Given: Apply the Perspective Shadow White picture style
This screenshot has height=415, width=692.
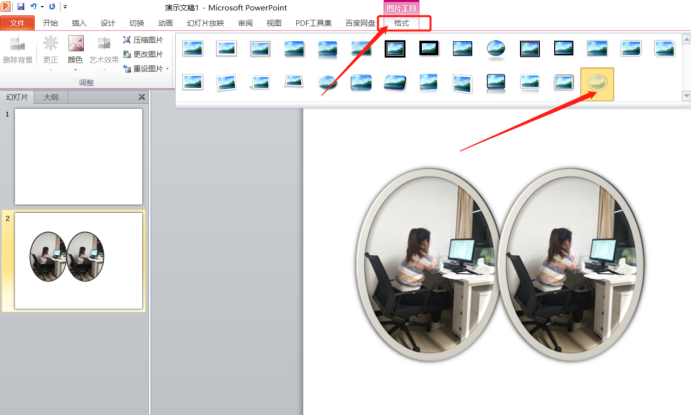Looking at the screenshot, I should click(x=260, y=83).
